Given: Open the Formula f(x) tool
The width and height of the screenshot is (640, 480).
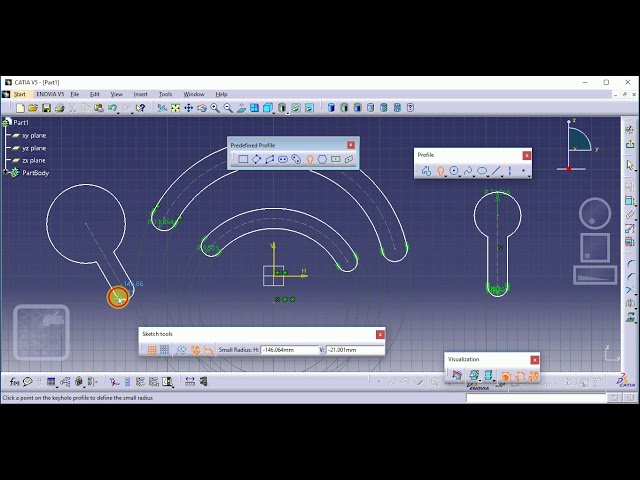Looking at the screenshot, I should (14, 382).
